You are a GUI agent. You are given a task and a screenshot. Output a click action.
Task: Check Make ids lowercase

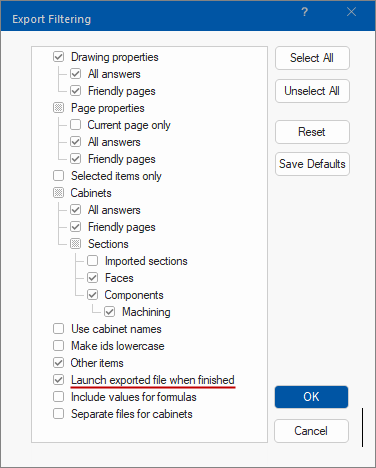click(59, 346)
